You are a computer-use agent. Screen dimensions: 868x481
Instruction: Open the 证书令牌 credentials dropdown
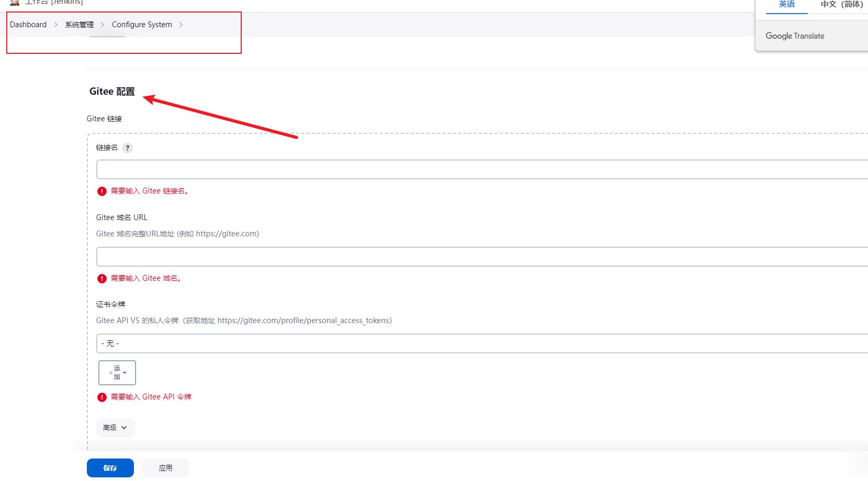tap(481, 343)
